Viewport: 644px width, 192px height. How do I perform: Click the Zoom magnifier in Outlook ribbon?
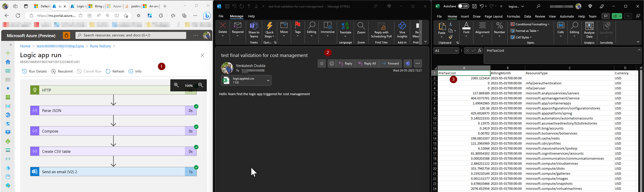(361, 28)
